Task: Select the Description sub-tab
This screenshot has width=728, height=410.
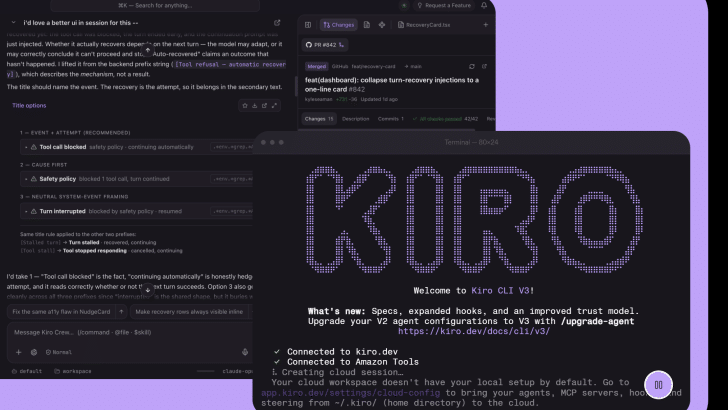Action: pos(356,119)
